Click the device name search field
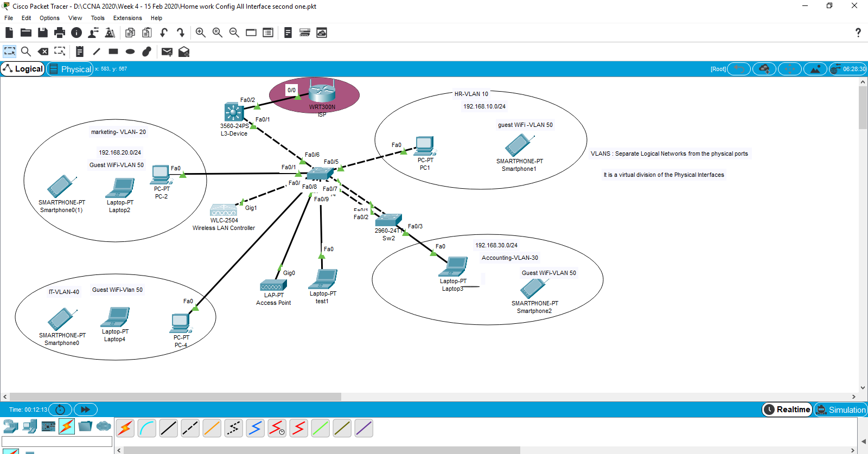The image size is (868, 454). (x=57, y=442)
